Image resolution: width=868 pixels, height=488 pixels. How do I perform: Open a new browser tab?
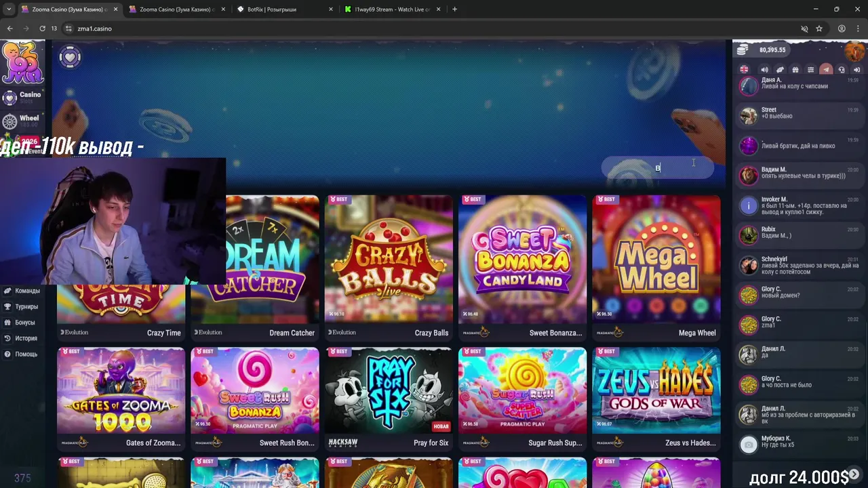coord(454,9)
